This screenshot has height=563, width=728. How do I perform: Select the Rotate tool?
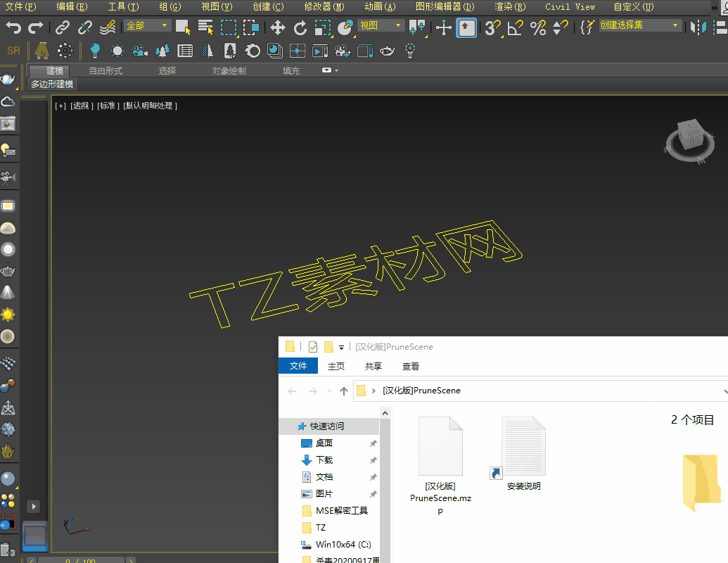300,27
